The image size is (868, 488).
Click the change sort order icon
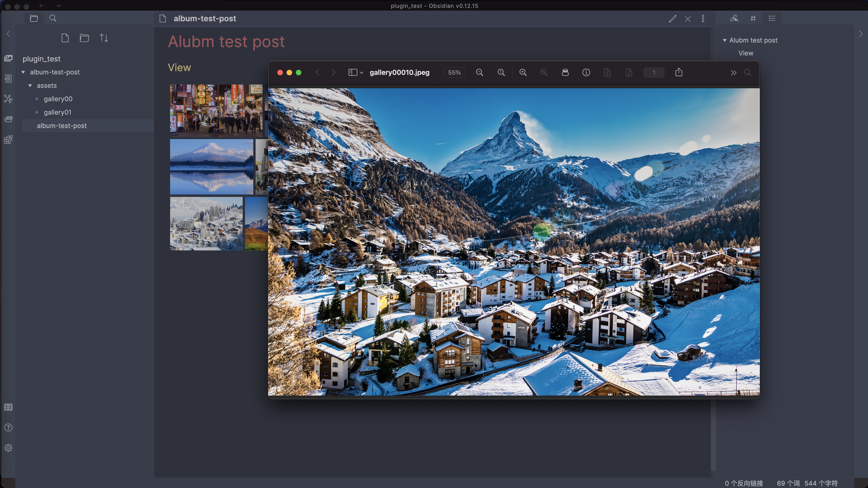coord(104,38)
